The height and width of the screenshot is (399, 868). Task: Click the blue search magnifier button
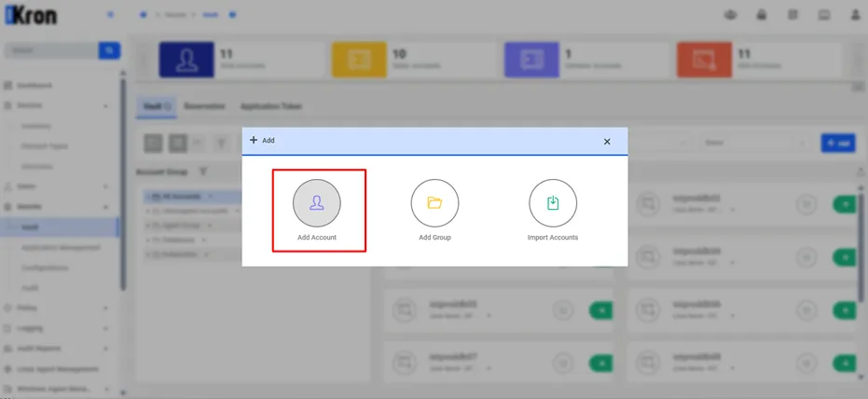(x=110, y=50)
